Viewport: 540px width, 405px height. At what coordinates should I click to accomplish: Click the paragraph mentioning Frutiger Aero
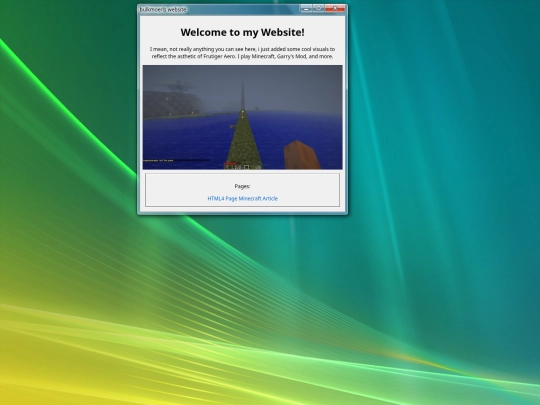pos(242,53)
